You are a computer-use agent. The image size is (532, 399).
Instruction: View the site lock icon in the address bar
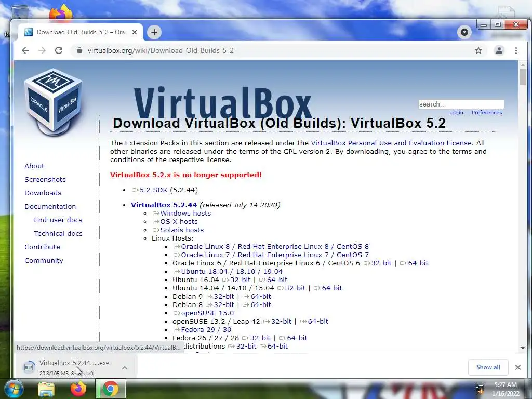click(x=79, y=50)
